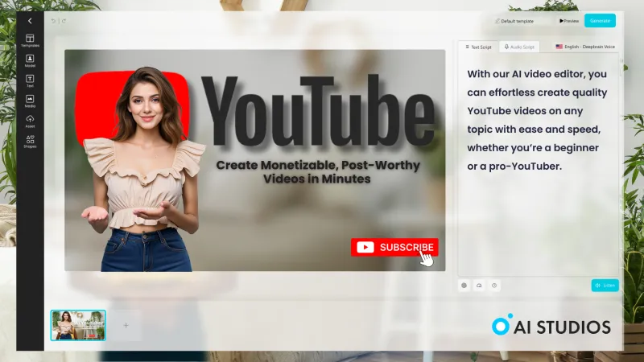This screenshot has height=362, width=644.
Task: Open the Shapes panel
Action: [30, 142]
